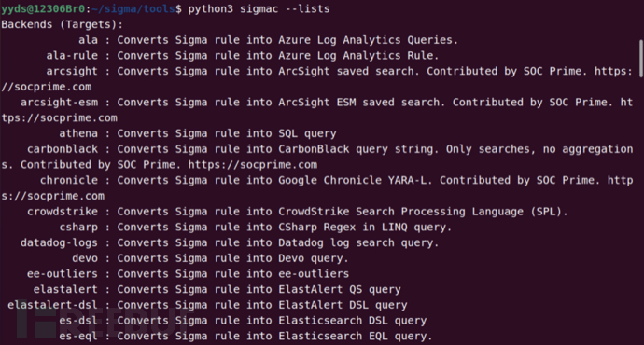The width and height of the screenshot is (644, 345).
Task: Click the command text python3 sigmac --lists
Action: (259, 9)
